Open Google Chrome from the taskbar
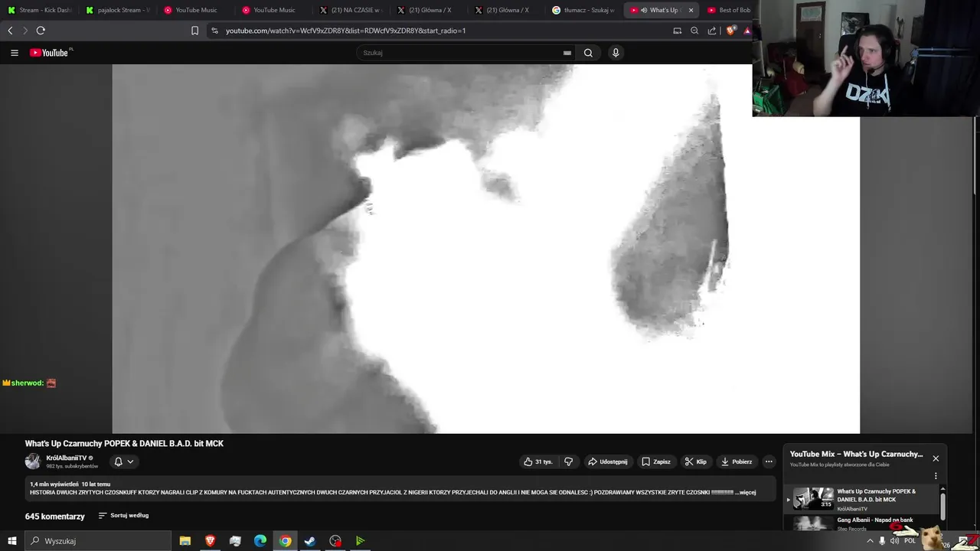The width and height of the screenshot is (980, 551). pos(285,541)
